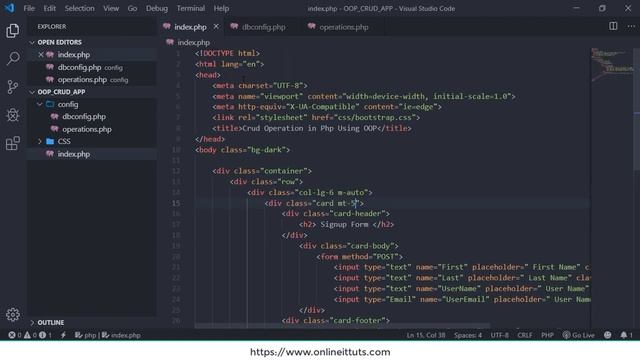Open the Help menu
Image resolution: width=640 pixels, height=360 pixels.
pos(221,8)
